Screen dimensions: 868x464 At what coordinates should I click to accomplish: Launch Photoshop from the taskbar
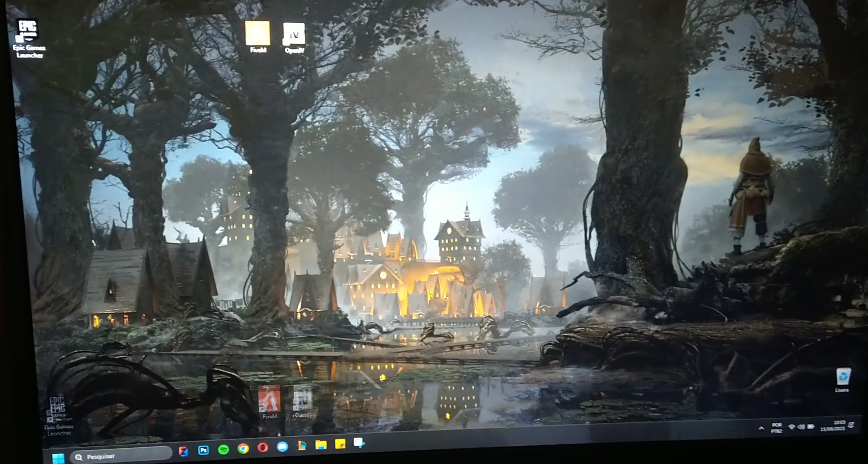pos(204,450)
